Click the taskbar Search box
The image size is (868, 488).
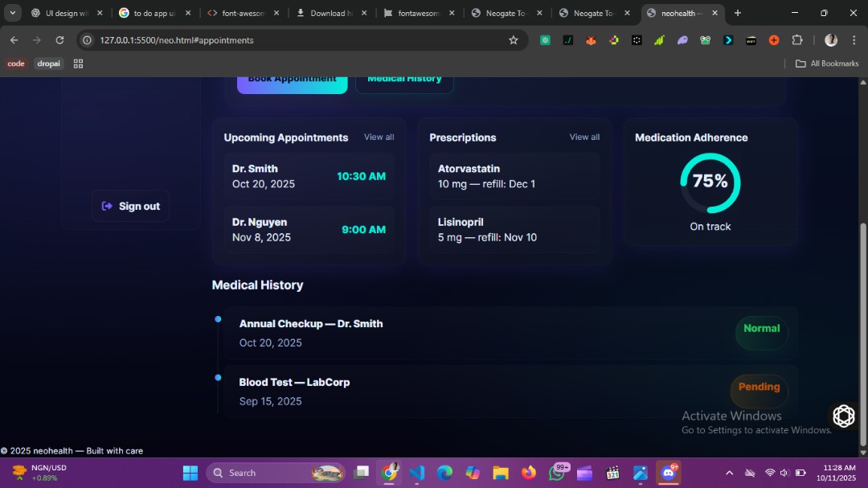click(275, 473)
